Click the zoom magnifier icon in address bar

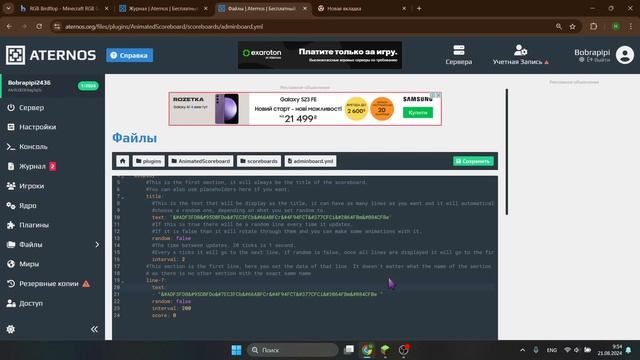559,27
